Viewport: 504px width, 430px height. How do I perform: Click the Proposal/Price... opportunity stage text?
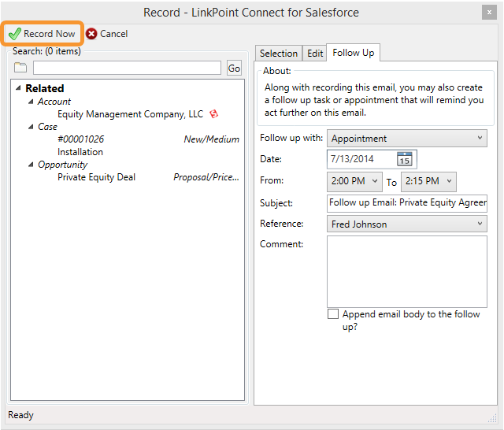click(206, 177)
